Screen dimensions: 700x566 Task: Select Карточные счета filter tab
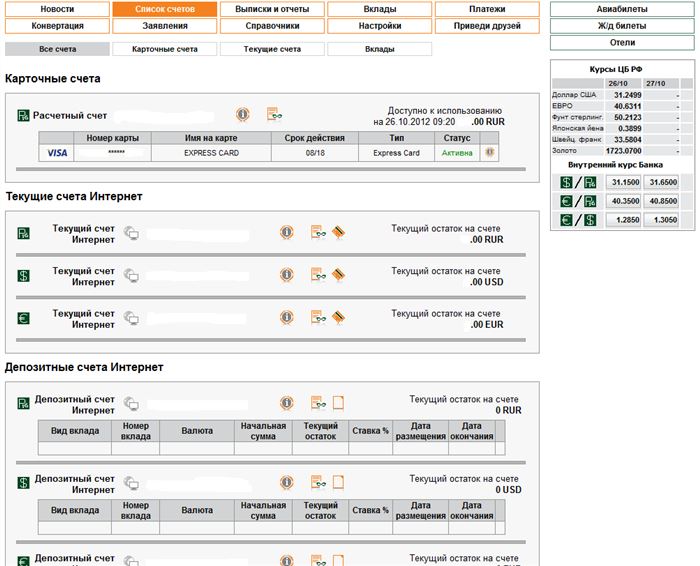pyautogui.click(x=165, y=49)
